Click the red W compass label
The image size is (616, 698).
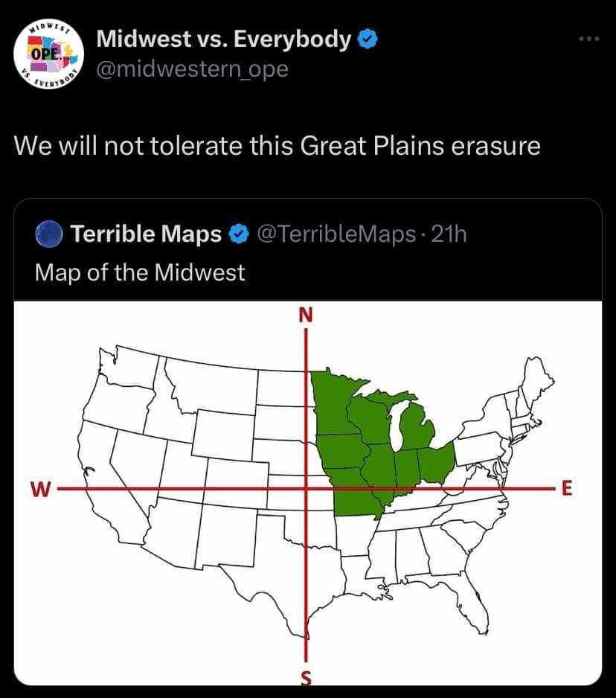click(x=40, y=489)
